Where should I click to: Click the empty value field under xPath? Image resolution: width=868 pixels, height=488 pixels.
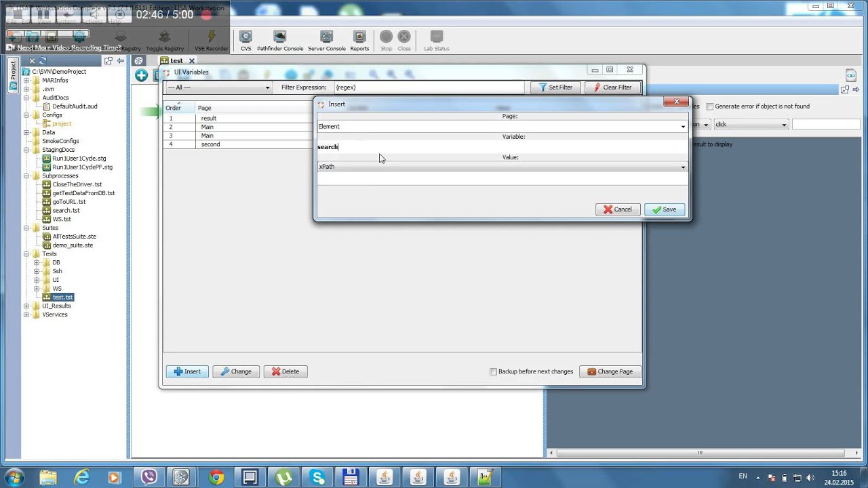click(x=502, y=179)
